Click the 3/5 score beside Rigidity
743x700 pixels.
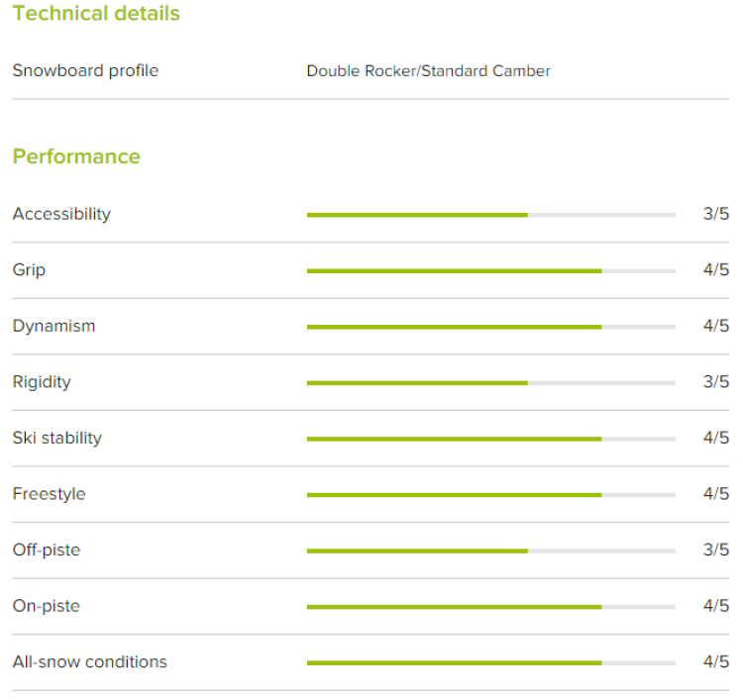(715, 382)
